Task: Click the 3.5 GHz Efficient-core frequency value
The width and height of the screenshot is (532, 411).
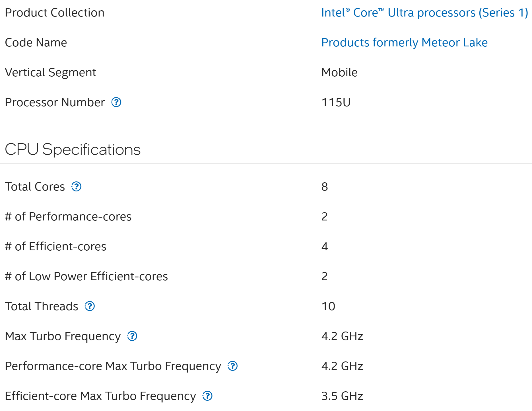Action: pos(342,396)
